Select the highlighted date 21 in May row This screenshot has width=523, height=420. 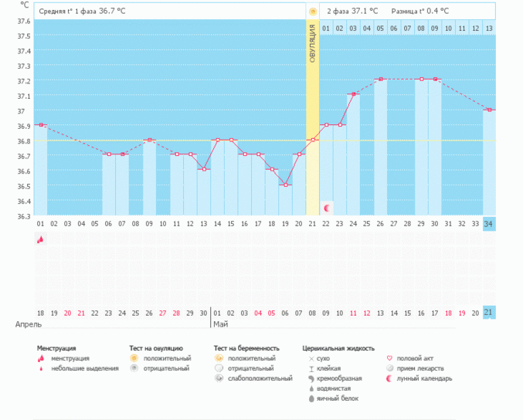point(488,312)
